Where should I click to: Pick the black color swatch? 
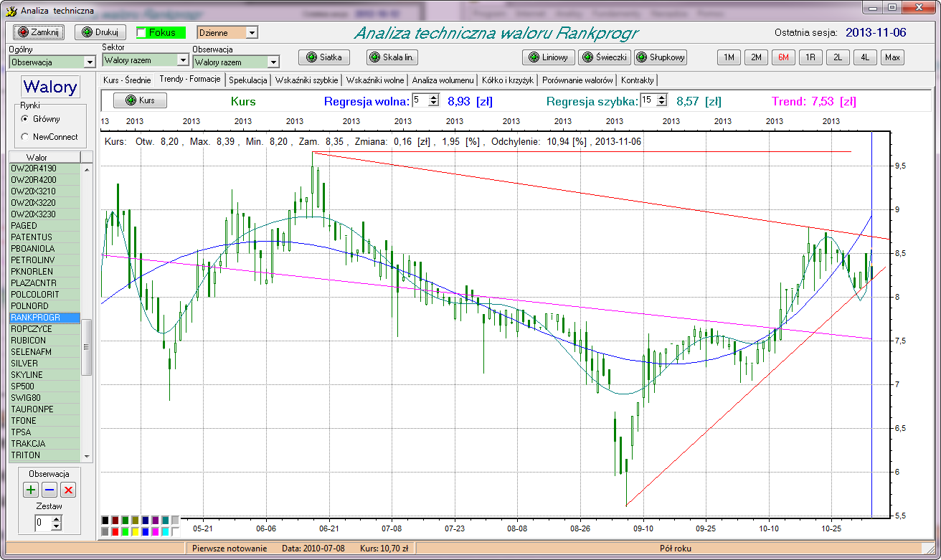[x=105, y=521]
